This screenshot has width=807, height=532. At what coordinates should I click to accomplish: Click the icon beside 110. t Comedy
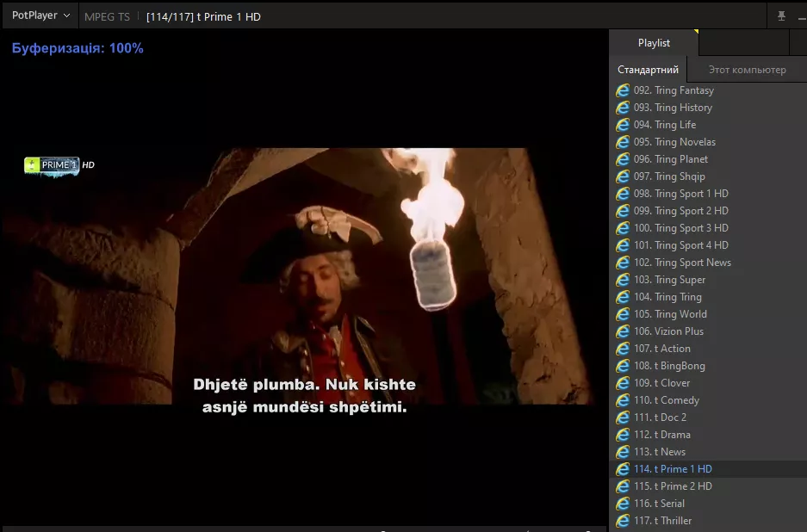(623, 401)
